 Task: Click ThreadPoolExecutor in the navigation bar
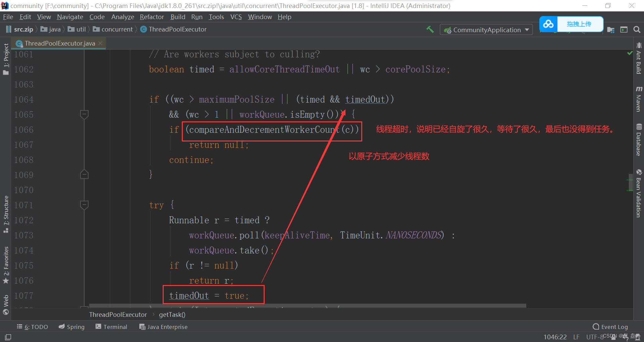coord(178,30)
